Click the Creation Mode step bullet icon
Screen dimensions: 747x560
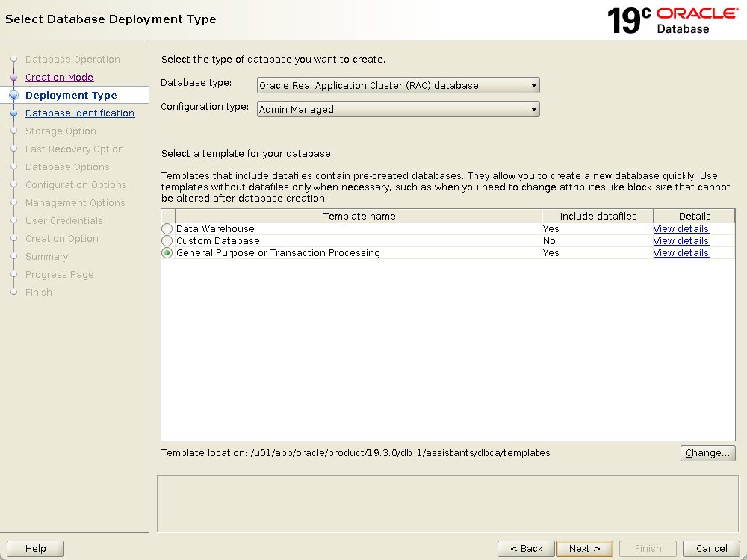[13, 78]
